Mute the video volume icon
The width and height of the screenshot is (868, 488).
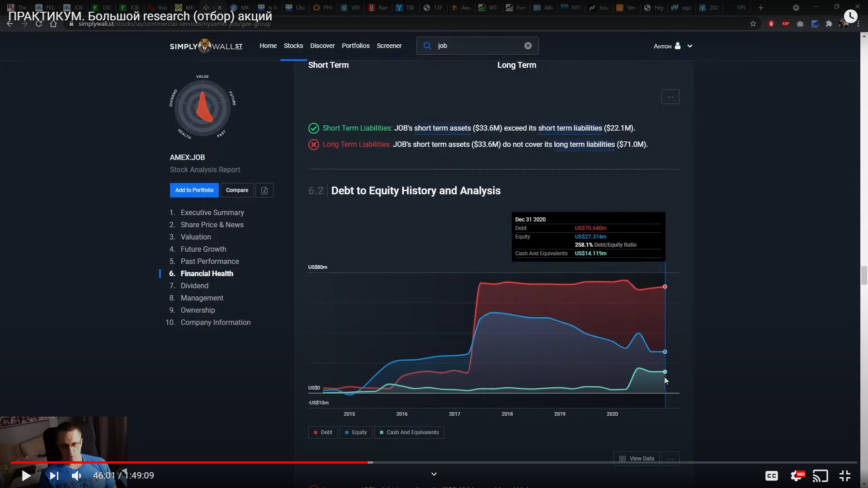pos(76,475)
